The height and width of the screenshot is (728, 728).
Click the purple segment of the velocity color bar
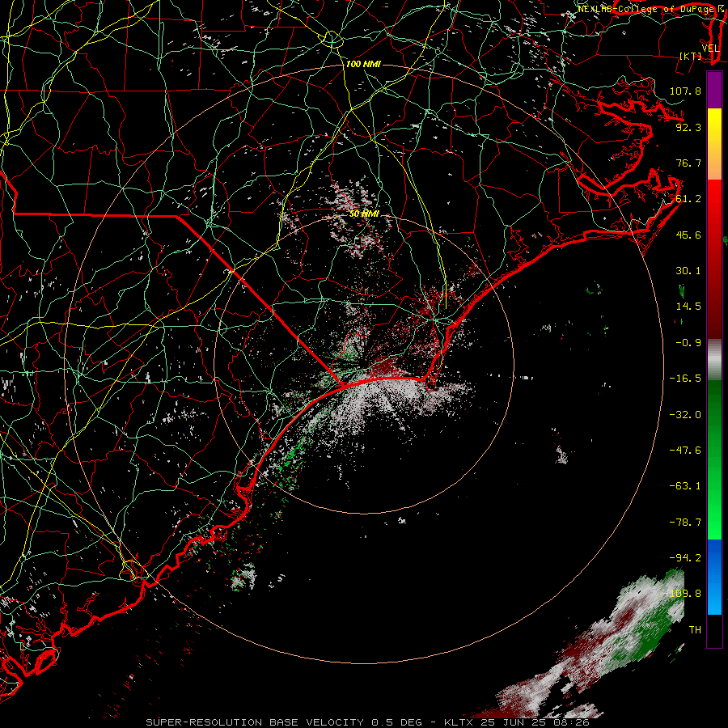point(714,90)
